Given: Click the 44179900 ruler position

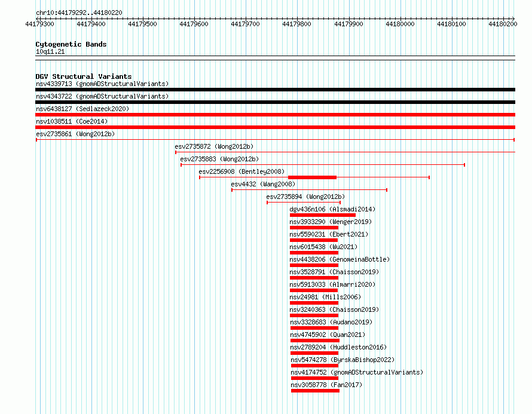Looking at the screenshot, I should (348, 24).
